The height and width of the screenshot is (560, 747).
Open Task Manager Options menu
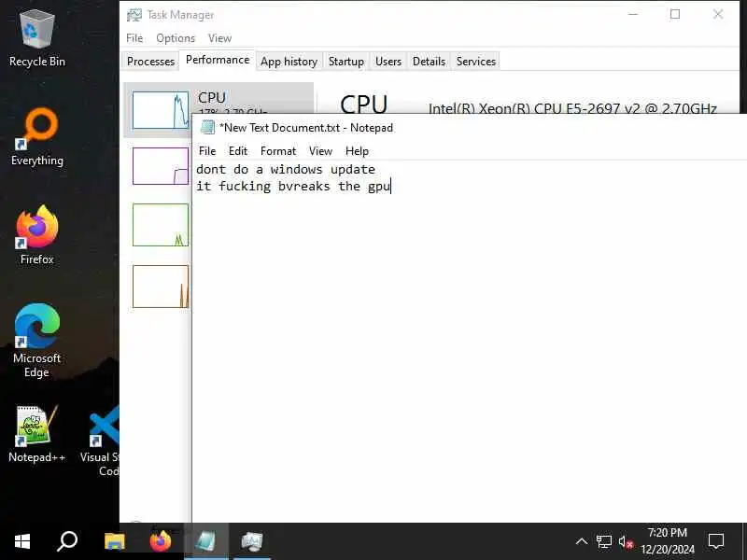[x=176, y=38]
